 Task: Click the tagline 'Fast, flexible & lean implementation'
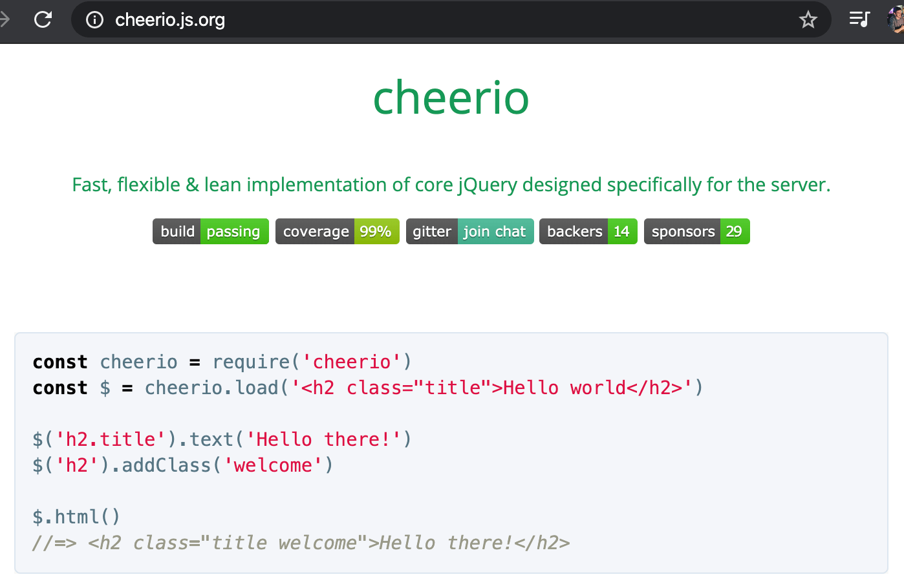click(x=451, y=185)
